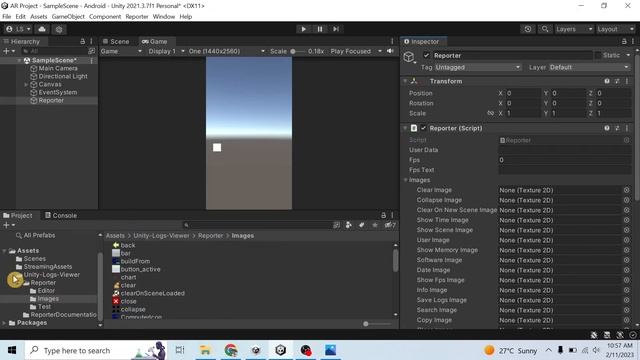Open the GameObject menu
The height and width of the screenshot is (360, 640).
pos(68,17)
